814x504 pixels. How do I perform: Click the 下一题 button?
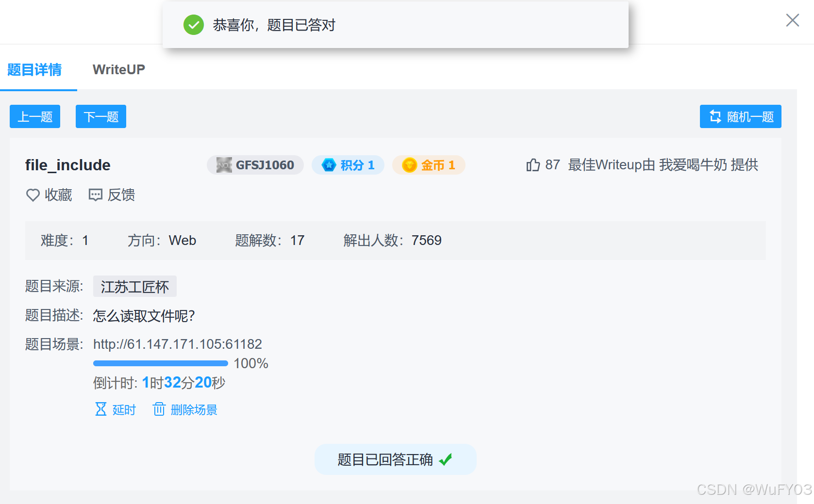[100, 116]
